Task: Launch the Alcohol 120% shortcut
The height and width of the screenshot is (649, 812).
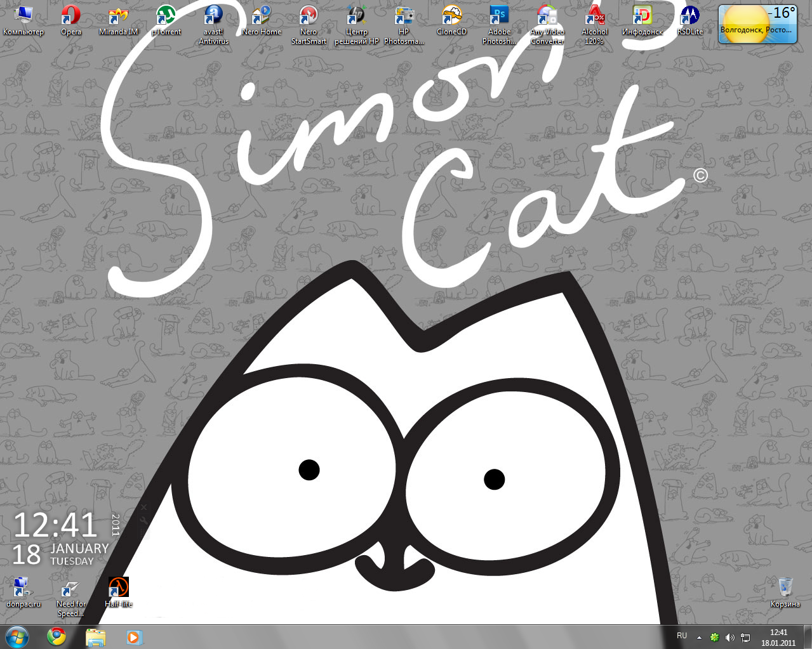Action: [594, 25]
